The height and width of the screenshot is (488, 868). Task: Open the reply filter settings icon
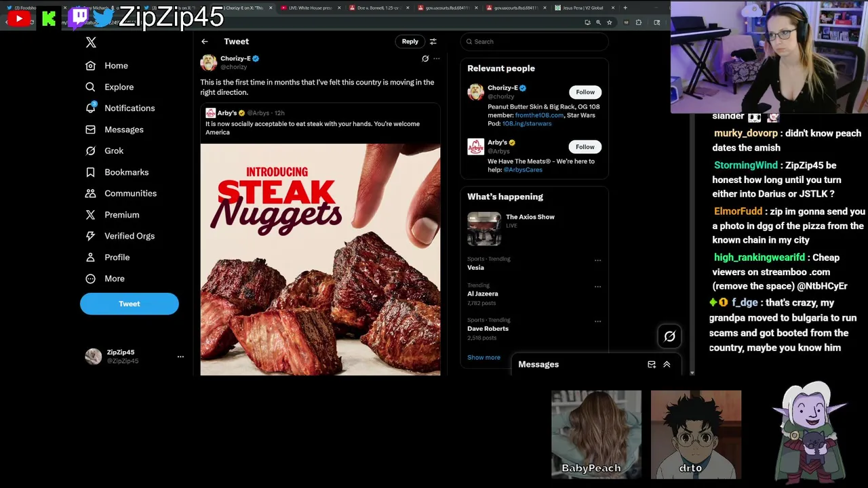(433, 41)
